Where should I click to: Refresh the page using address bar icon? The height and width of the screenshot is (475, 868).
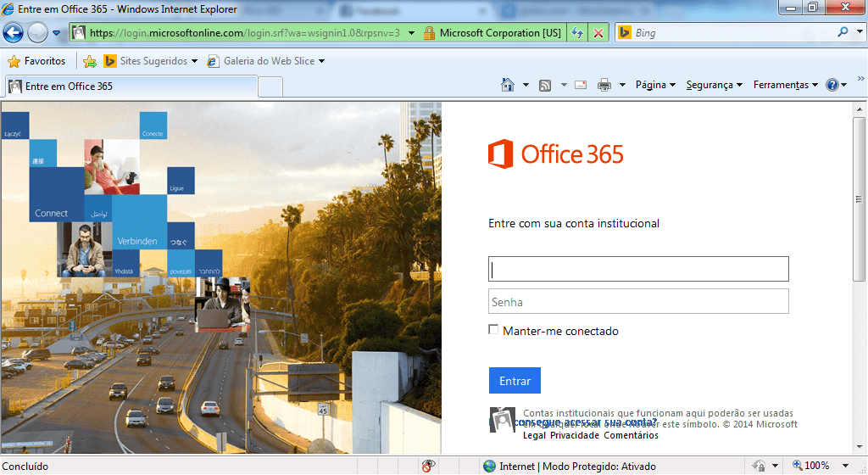pos(577,33)
